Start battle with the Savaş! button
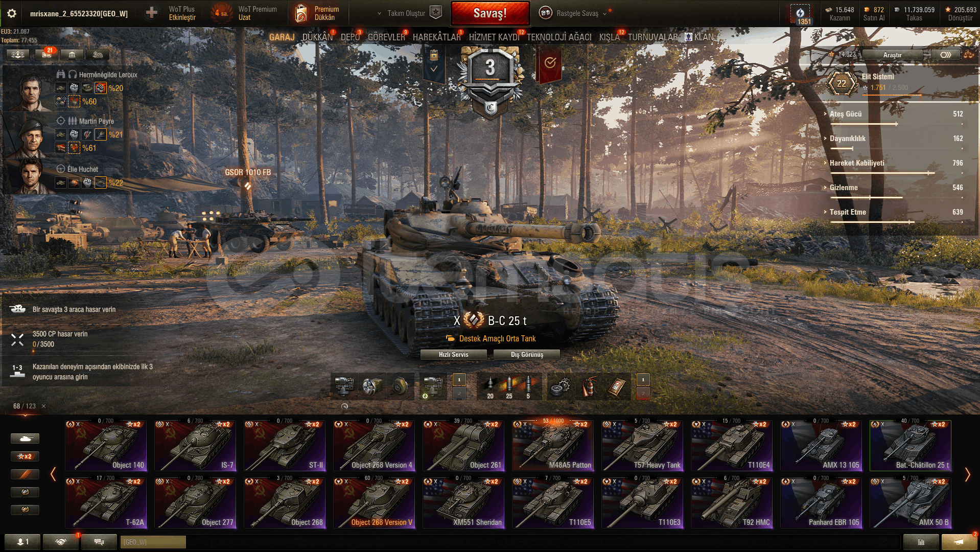980x552 pixels. click(490, 13)
